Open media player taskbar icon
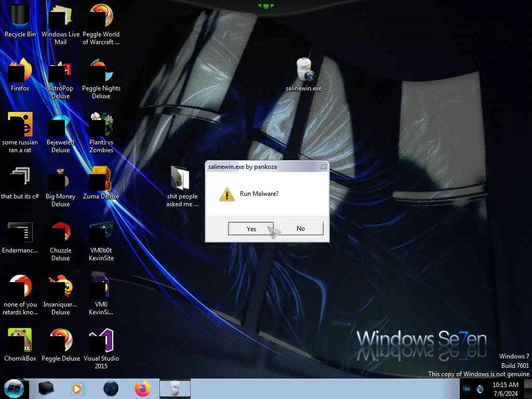Screen dimensions: 532x399 [x=77, y=389]
